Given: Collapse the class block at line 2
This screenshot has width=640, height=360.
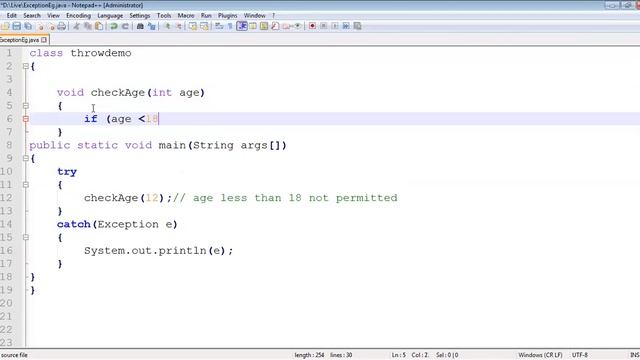Looking at the screenshot, I should [26, 66].
